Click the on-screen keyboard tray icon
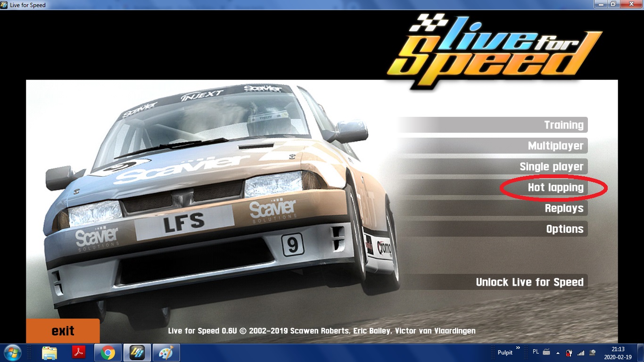 click(x=547, y=352)
